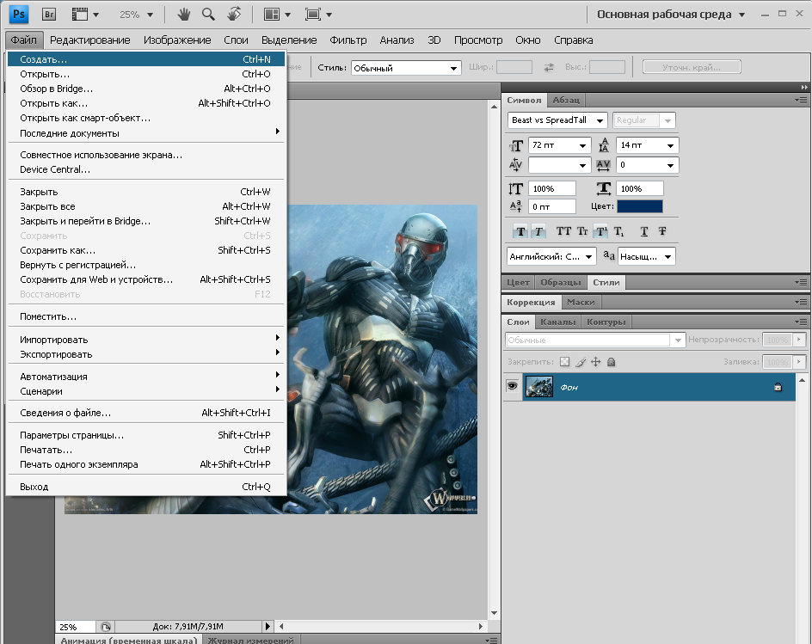Apply All Caps (TT) text style
Viewport: 812px width, 644px height.
(x=563, y=231)
